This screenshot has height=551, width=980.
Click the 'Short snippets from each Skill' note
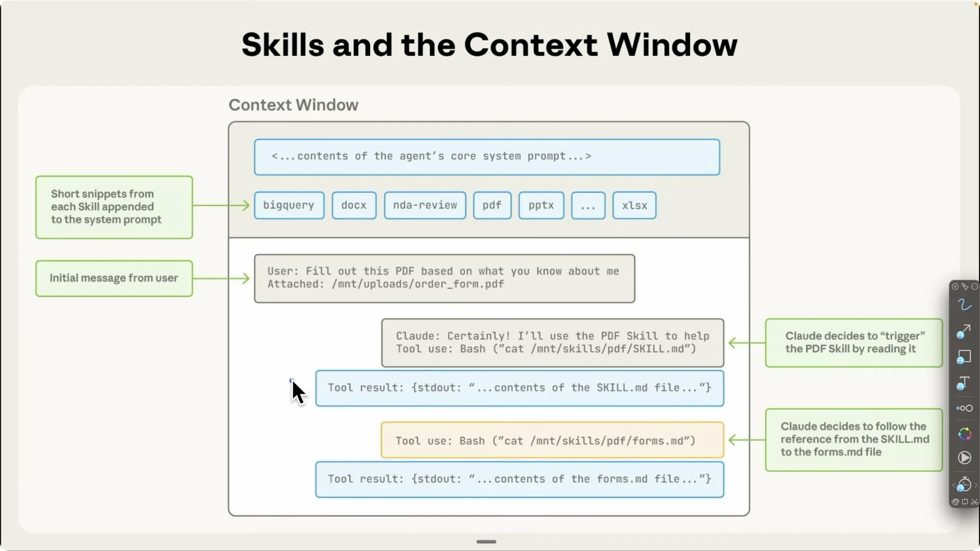[114, 207]
